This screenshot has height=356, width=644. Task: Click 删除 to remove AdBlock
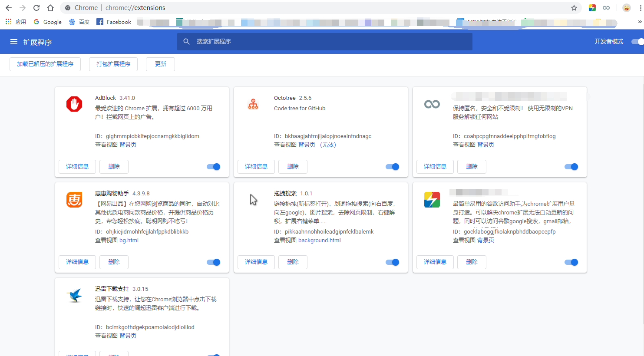click(114, 167)
